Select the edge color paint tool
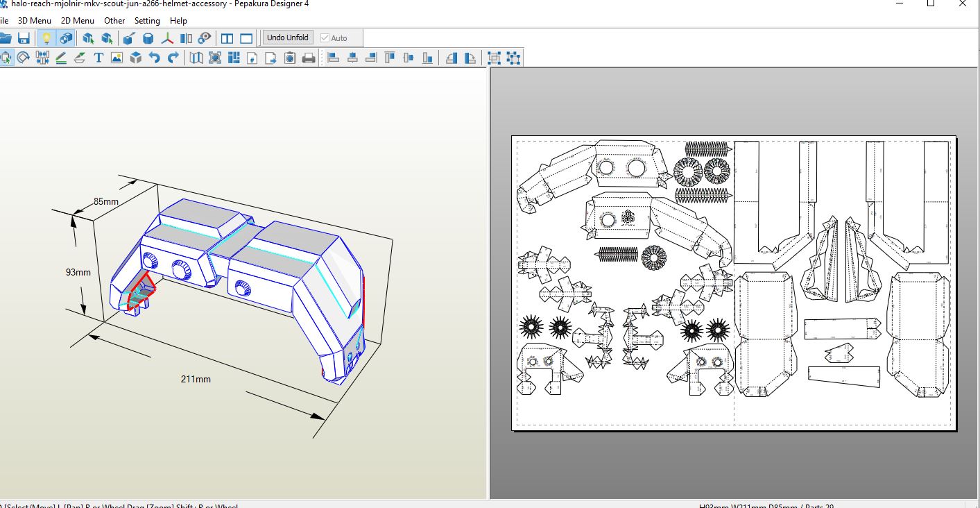This screenshot has height=508, width=980. [x=80, y=58]
